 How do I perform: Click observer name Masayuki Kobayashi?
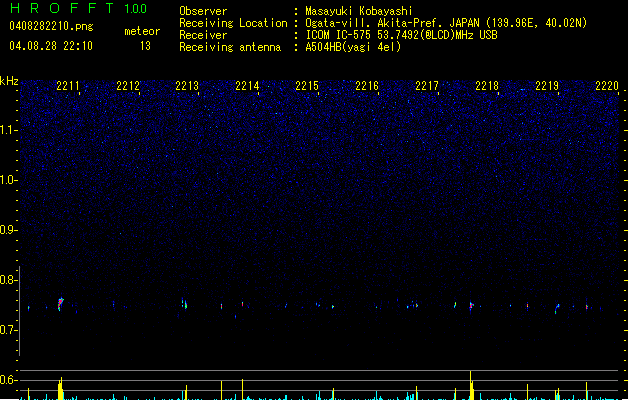[359, 11]
